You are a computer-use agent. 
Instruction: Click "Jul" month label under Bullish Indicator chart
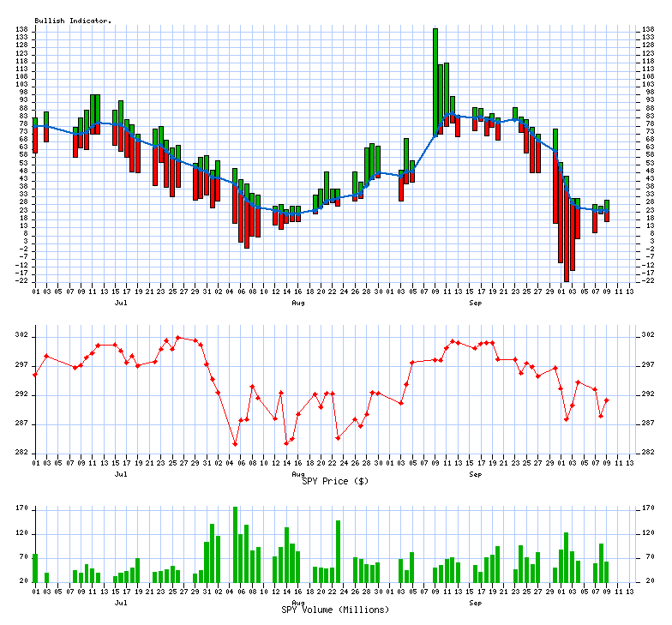coord(121,303)
